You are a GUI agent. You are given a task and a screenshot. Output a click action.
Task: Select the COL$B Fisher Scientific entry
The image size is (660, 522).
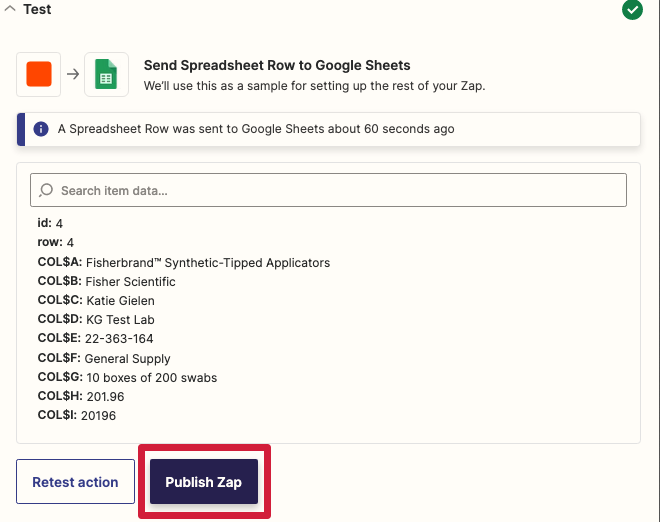pos(106,281)
